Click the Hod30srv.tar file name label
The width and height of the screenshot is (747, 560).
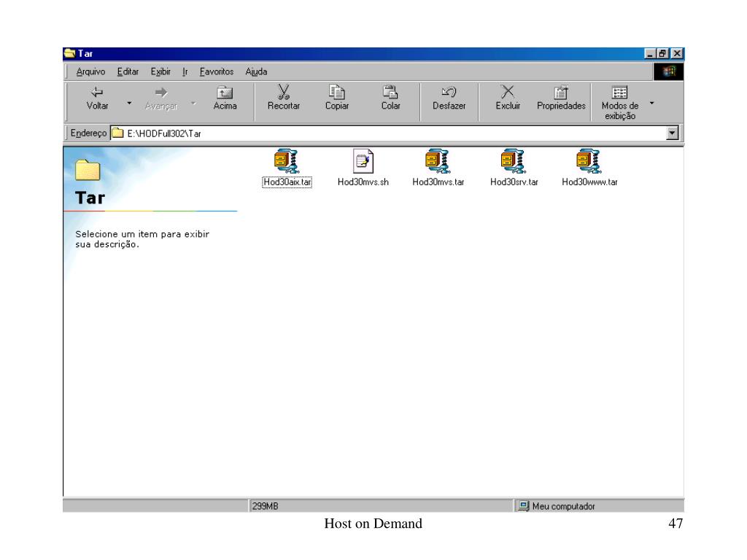point(514,182)
